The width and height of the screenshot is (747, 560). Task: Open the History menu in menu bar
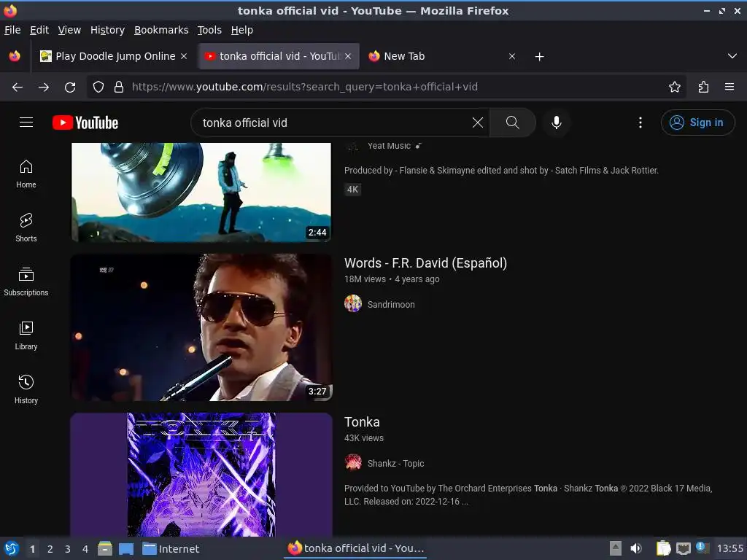tap(108, 30)
